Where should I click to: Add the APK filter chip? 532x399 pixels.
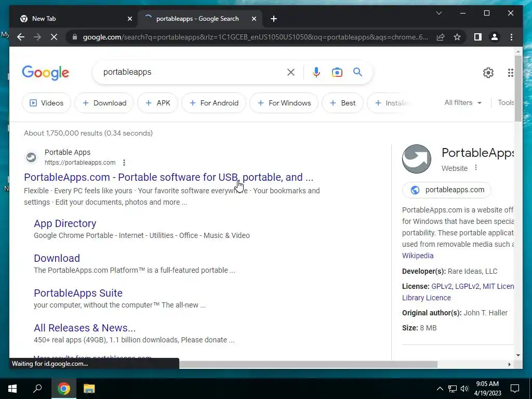[x=157, y=103]
